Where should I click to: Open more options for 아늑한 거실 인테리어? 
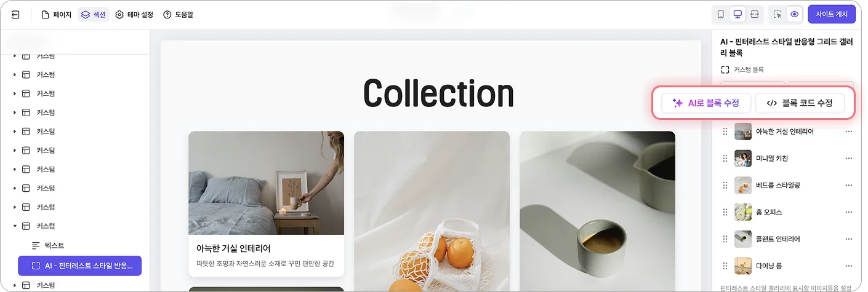point(849,132)
